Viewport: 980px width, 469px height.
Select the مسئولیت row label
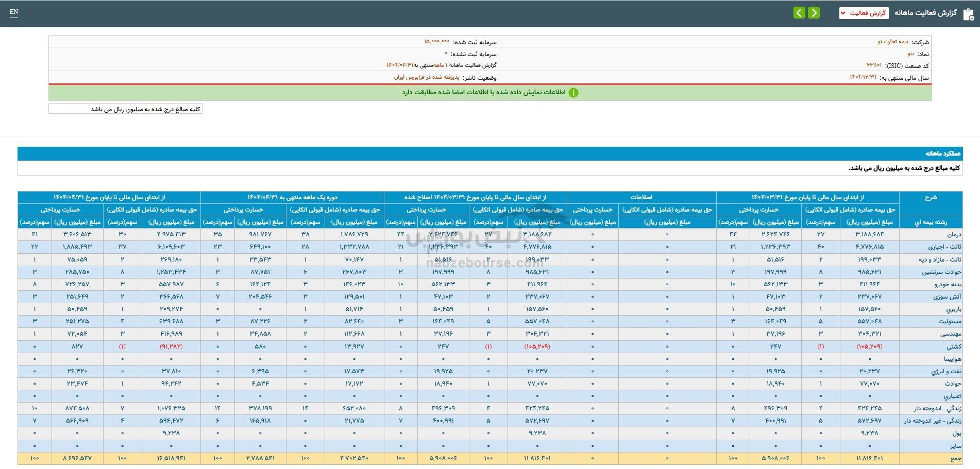[950, 322]
